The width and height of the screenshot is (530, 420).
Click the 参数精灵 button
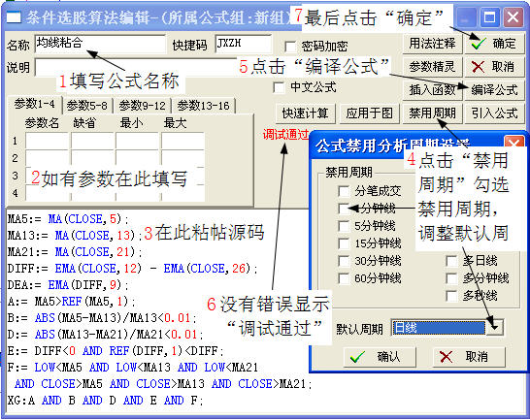432,67
